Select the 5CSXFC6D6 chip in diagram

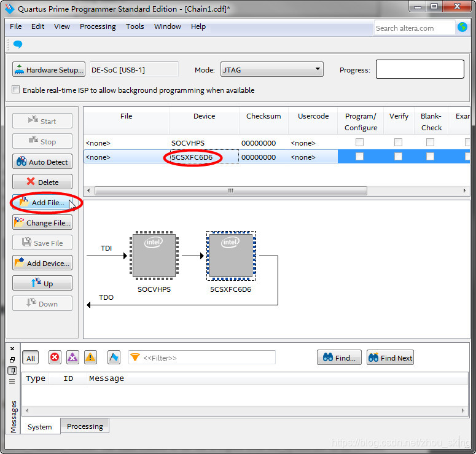tap(231, 256)
